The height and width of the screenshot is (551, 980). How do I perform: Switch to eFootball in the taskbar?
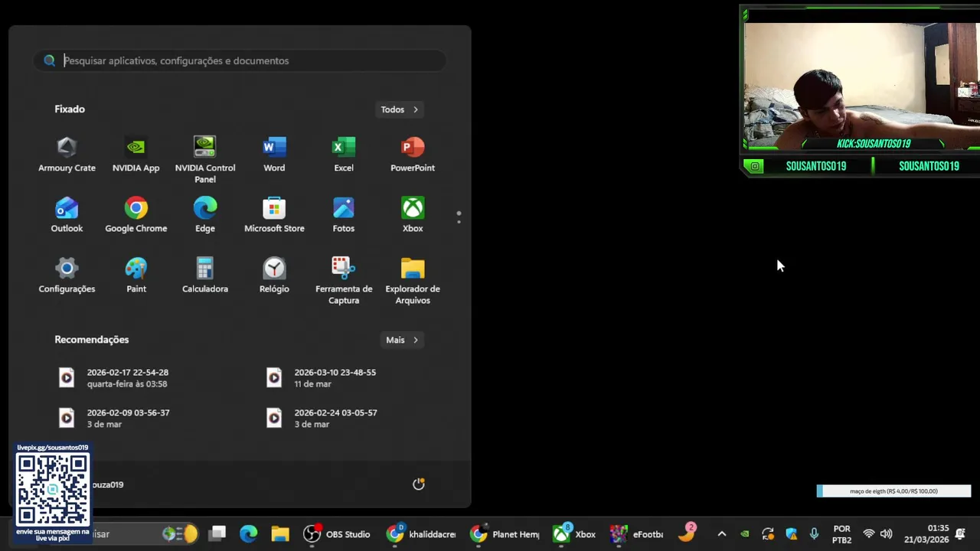pyautogui.click(x=636, y=534)
